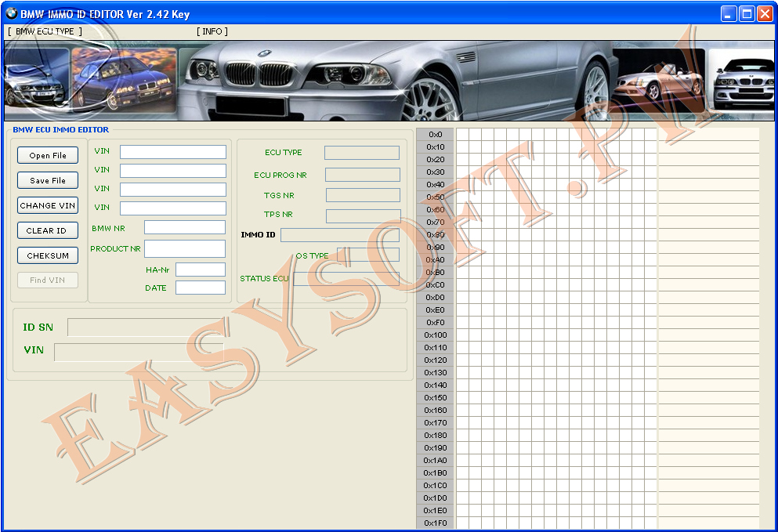Click the IMMO ID field

[x=340, y=235]
